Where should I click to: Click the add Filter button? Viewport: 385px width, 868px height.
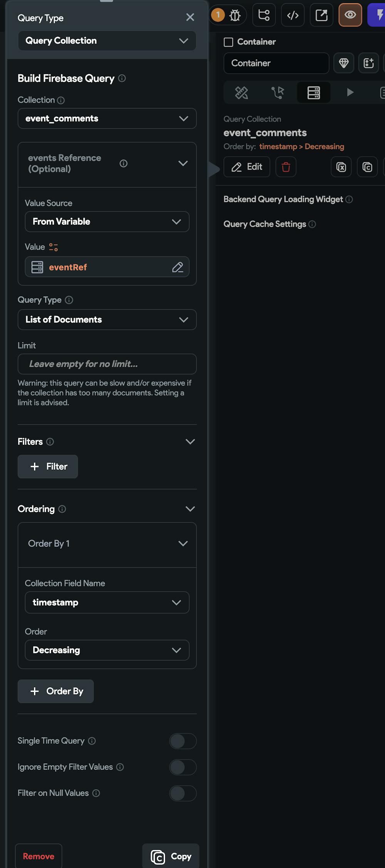[48, 467]
